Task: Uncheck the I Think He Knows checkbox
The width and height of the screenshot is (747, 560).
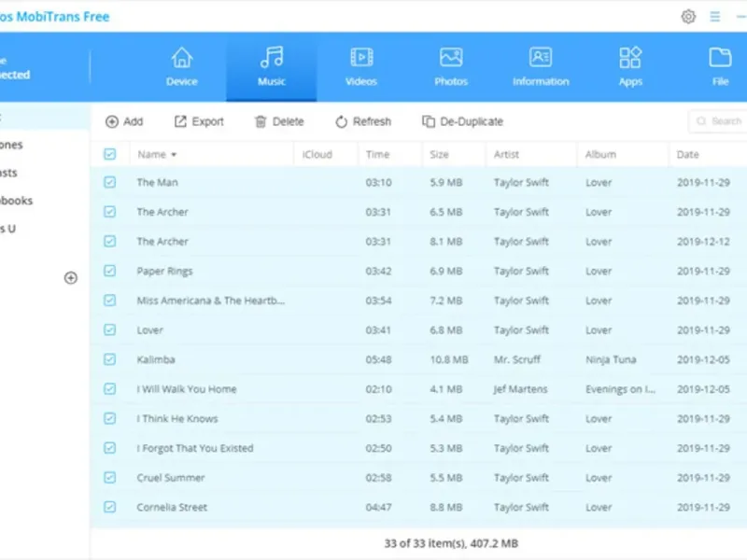Action: [x=109, y=418]
